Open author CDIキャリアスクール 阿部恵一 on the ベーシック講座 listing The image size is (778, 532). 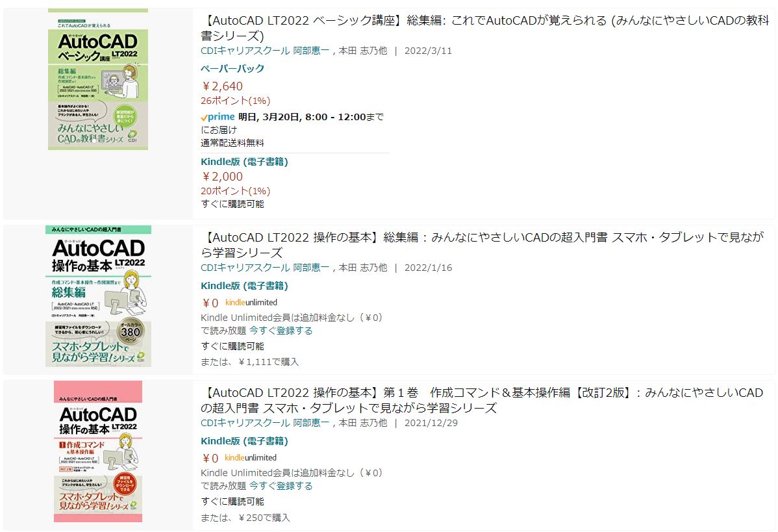click(x=264, y=51)
